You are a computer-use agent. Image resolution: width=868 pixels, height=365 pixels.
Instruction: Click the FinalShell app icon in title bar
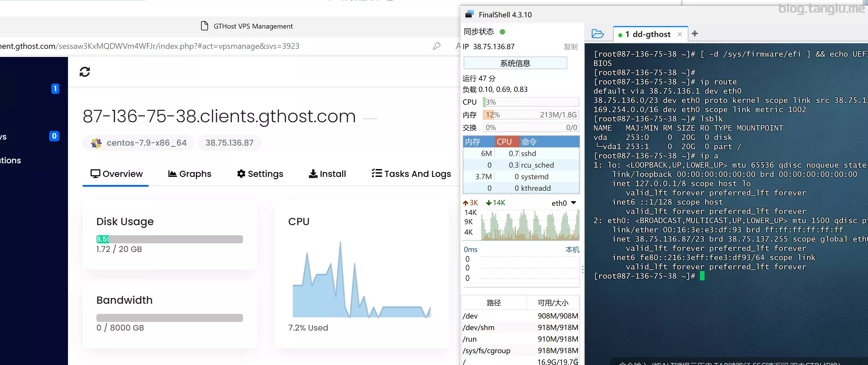[x=469, y=14]
